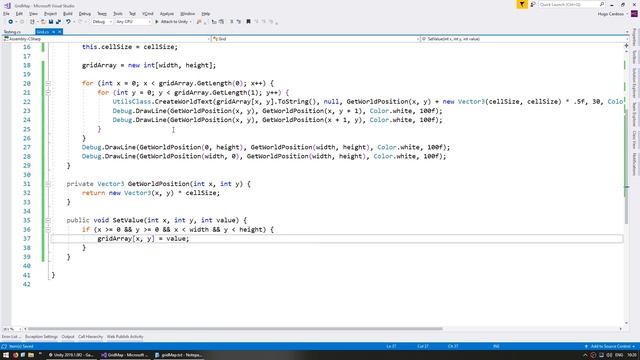This screenshot has width=640, height=360.
Task: Collapse GetWorldPosition method at line 31
Action: pyautogui.click(x=48, y=184)
